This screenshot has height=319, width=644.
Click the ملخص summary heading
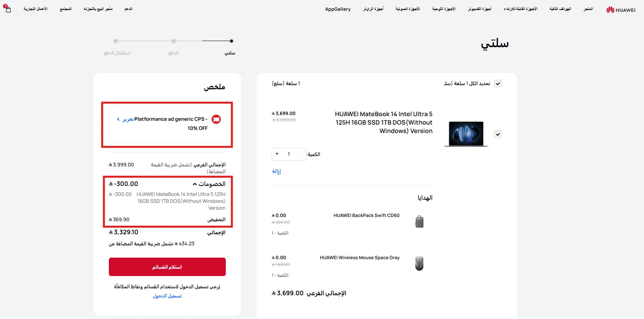tap(215, 87)
